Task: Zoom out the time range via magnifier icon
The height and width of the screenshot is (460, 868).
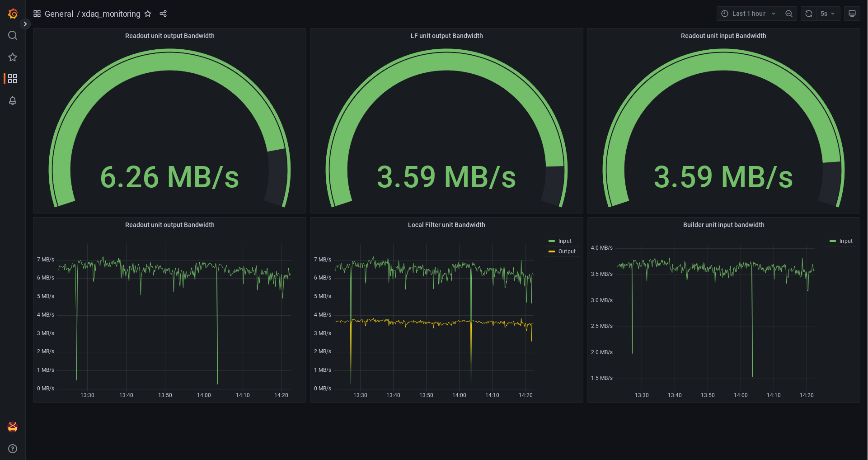Action: pyautogui.click(x=789, y=14)
